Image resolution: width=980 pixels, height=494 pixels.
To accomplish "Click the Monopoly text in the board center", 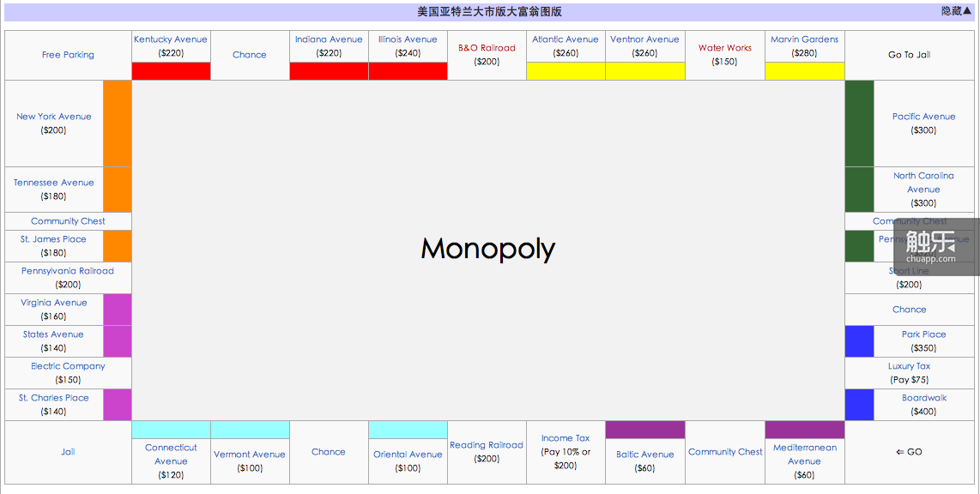I will [x=488, y=249].
